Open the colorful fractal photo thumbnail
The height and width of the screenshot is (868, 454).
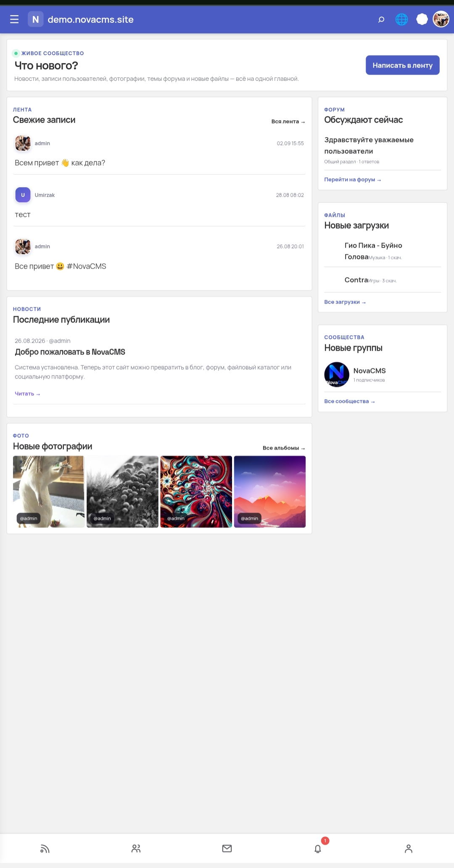coord(196,492)
